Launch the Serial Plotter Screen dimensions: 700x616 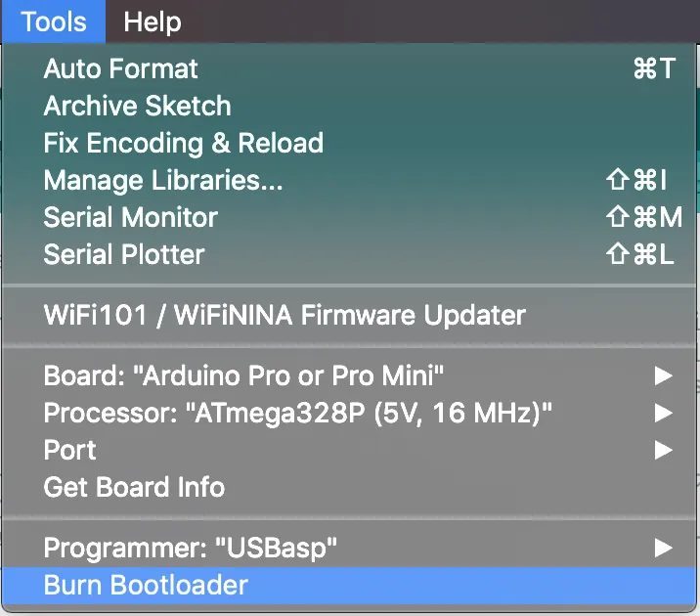124,254
